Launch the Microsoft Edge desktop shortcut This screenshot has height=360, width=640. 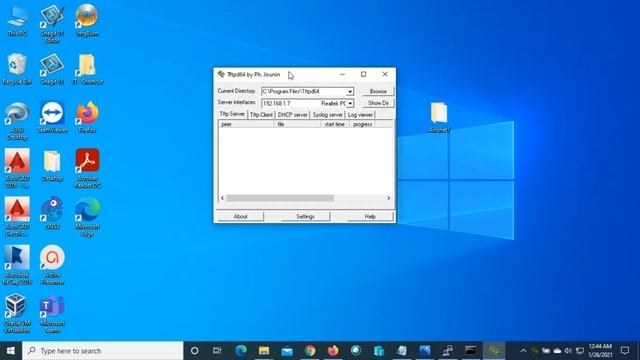[87, 217]
